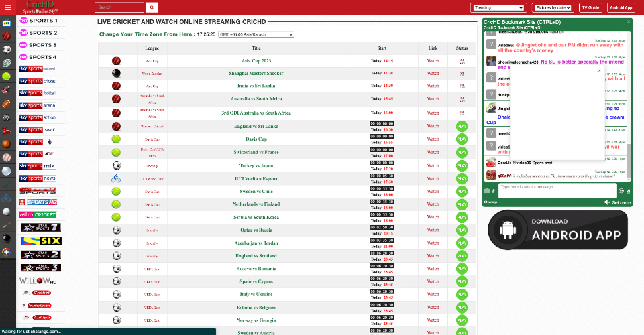Click 'Serbia vs South Korea' match title

click(x=256, y=217)
